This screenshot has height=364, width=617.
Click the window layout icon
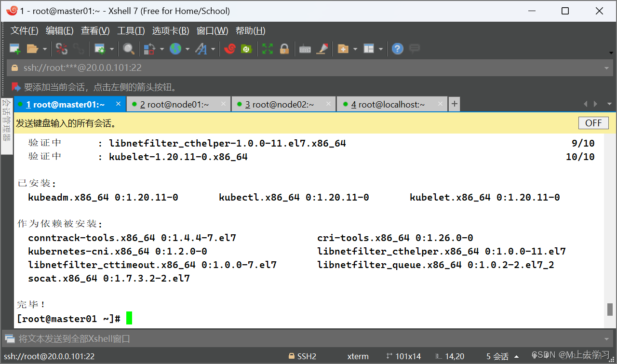coord(369,49)
